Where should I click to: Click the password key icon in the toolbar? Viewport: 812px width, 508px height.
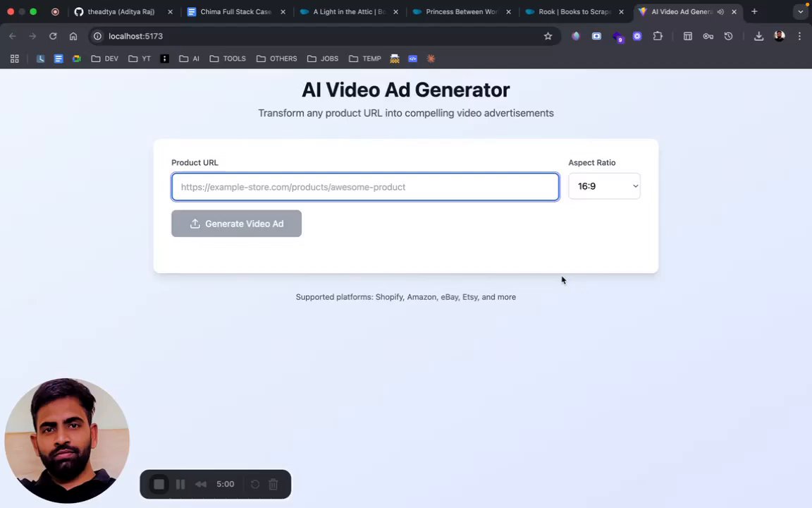[708, 36]
